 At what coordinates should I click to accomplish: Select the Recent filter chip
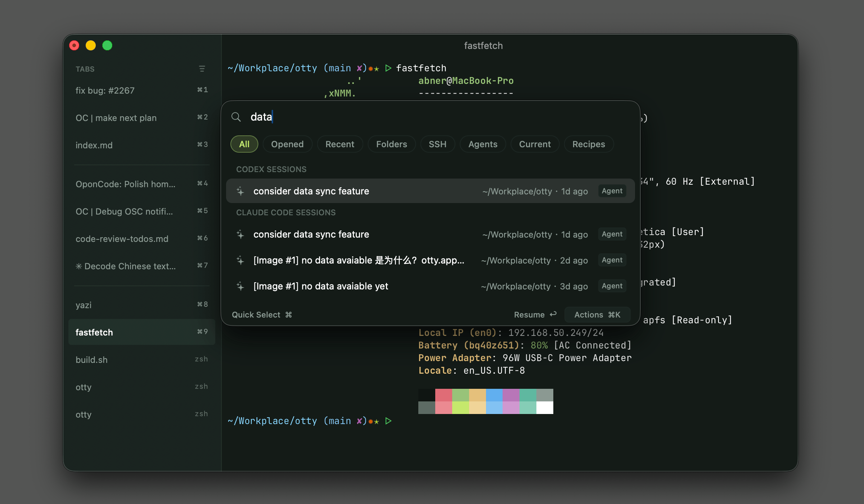(340, 144)
